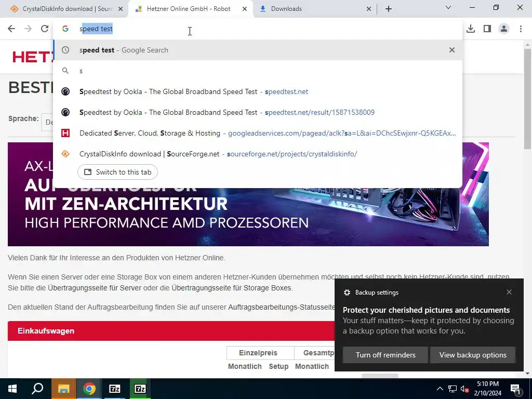The image size is (532, 399).
Task: Click the scrollbar down arrow
Action: click(x=528, y=374)
